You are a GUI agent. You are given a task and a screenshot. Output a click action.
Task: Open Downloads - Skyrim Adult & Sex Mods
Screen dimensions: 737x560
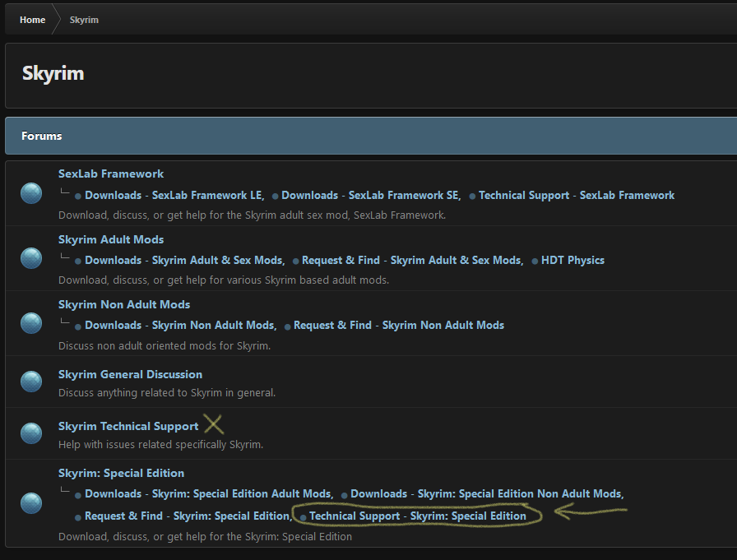185,261
